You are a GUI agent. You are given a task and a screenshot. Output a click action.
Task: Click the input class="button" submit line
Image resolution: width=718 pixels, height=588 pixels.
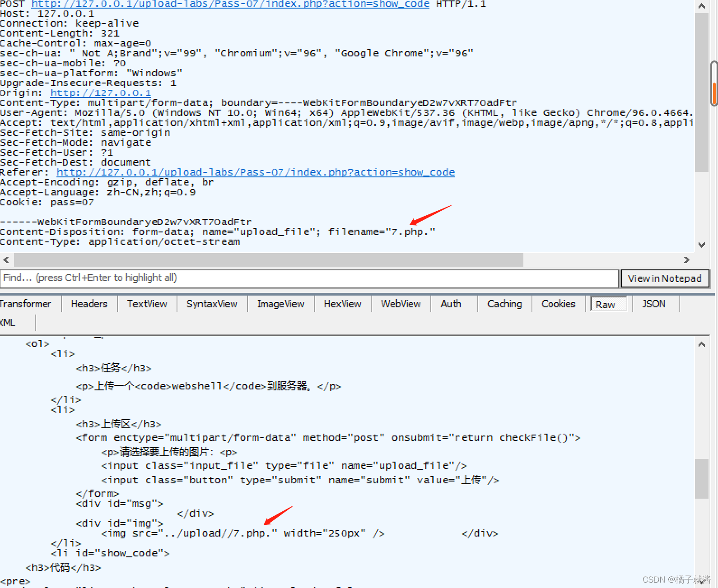click(300, 480)
